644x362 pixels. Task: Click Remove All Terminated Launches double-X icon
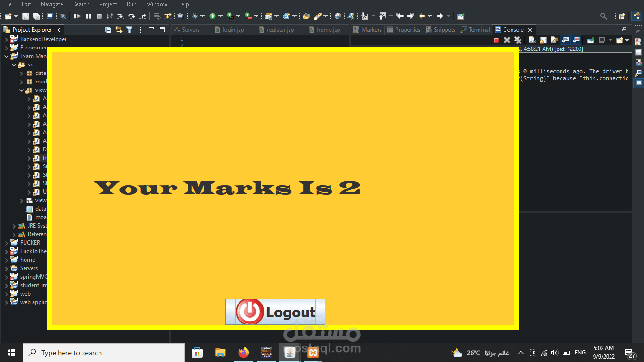518,41
